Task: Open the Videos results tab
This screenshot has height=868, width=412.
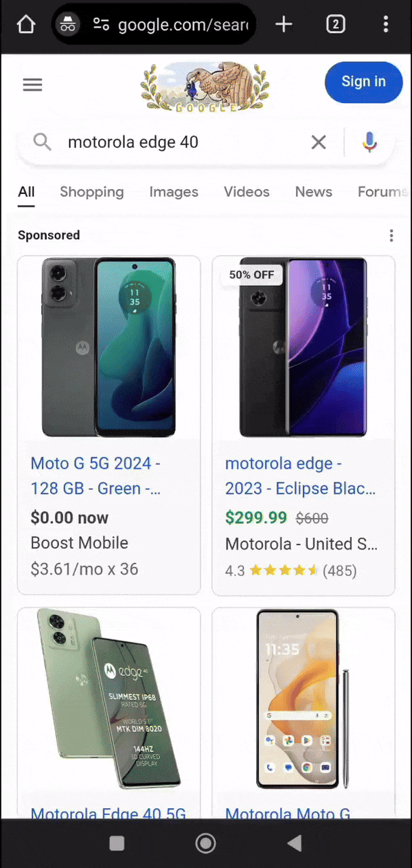Action: [247, 192]
